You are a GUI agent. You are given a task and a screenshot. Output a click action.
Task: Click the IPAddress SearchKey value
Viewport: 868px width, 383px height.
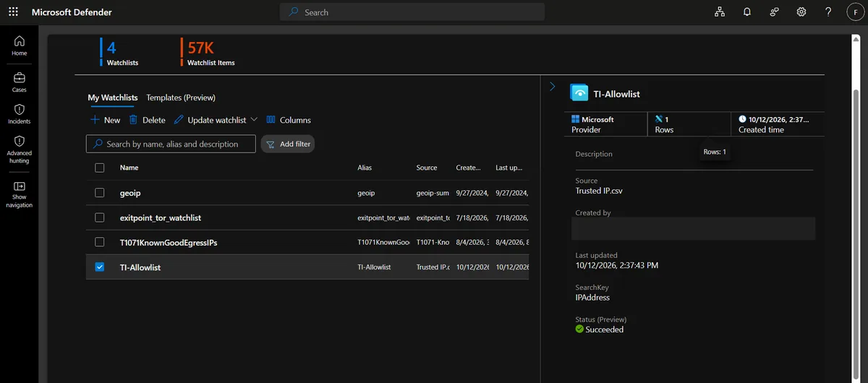pyautogui.click(x=592, y=298)
